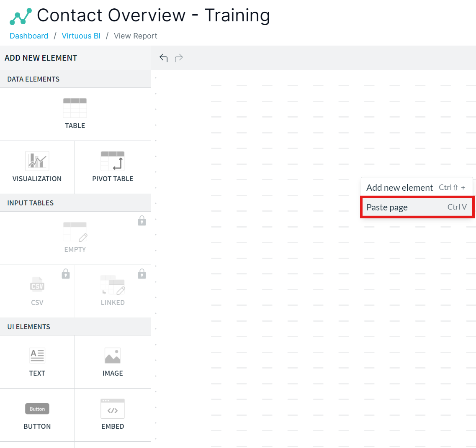The height and width of the screenshot is (448, 476).
Task: Select the locked Linked input table
Action: 113,291
